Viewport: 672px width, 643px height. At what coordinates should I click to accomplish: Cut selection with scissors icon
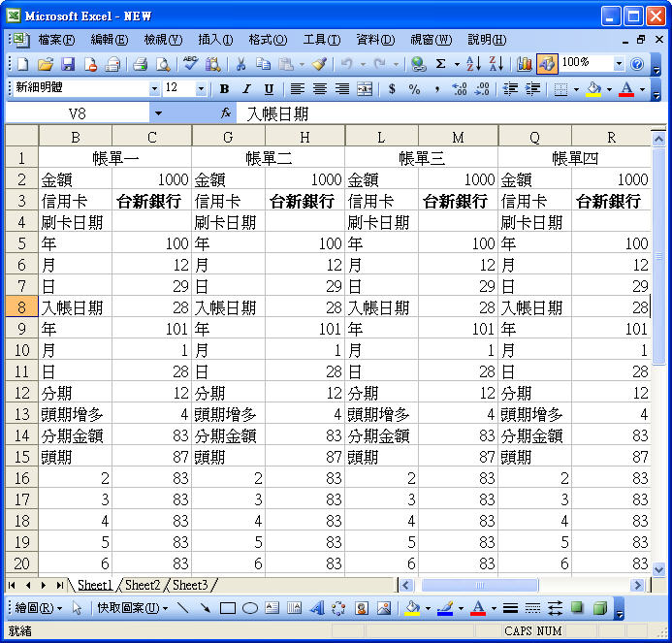[240, 64]
